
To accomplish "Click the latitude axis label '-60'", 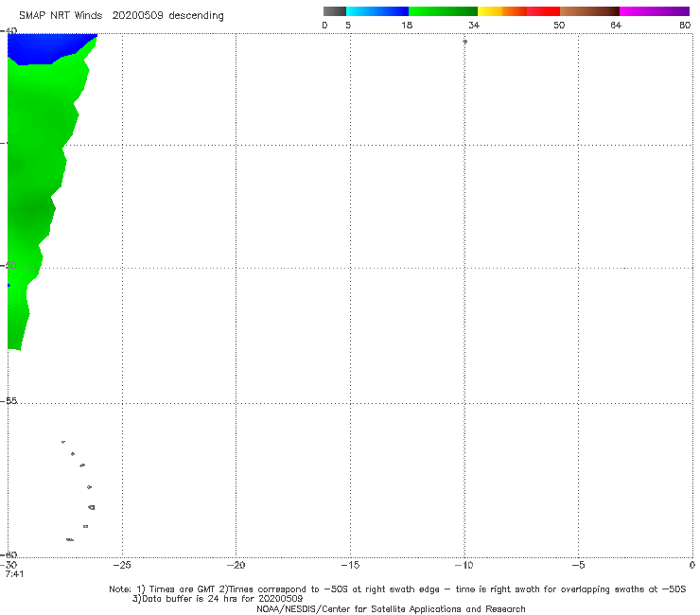I will point(9,554).
